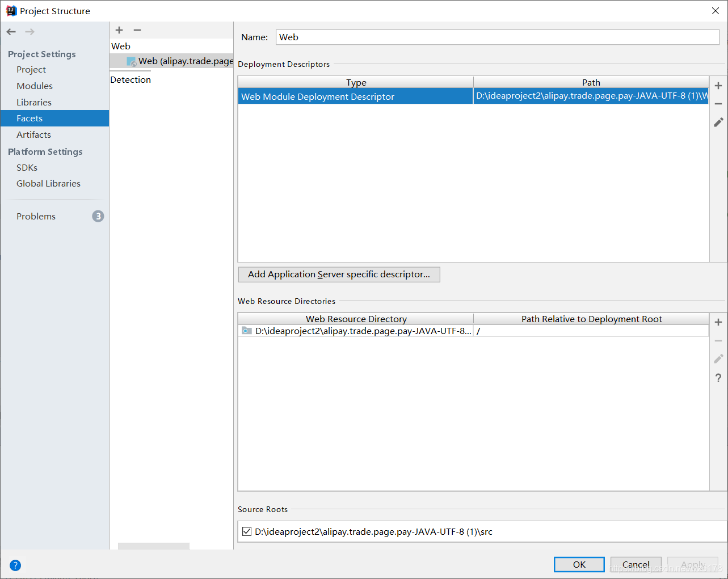This screenshot has width=728, height=579.
Task: Edit web resource directory with pencil icon
Action: (x=718, y=359)
